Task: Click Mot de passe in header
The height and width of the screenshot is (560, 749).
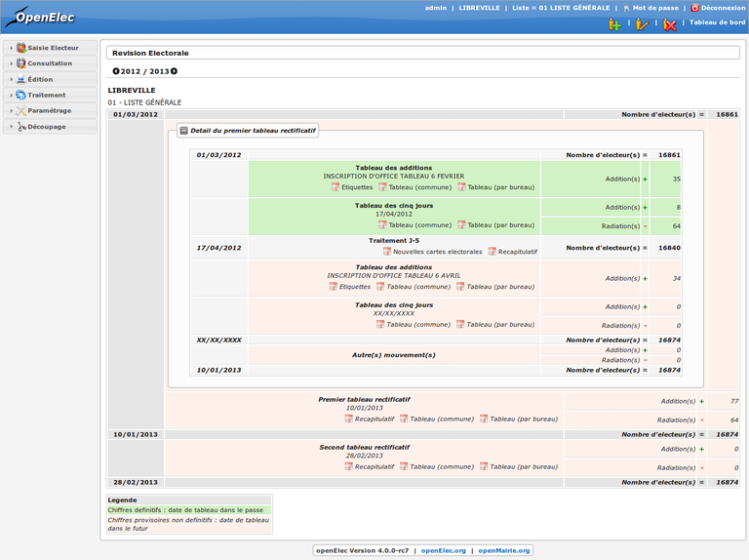Action: click(x=654, y=8)
